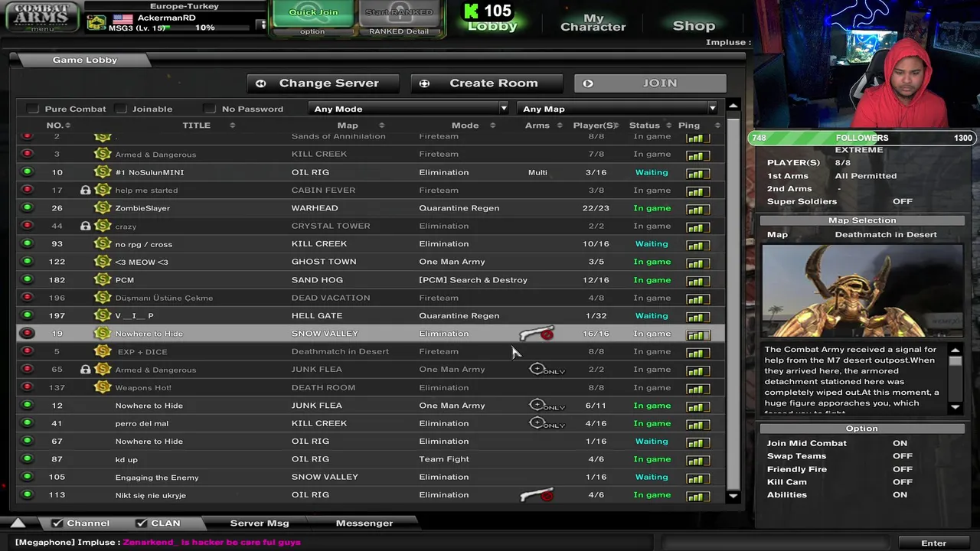Sort rooms by Status column
This screenshot has height=551, width=980.
click(644, 126)
